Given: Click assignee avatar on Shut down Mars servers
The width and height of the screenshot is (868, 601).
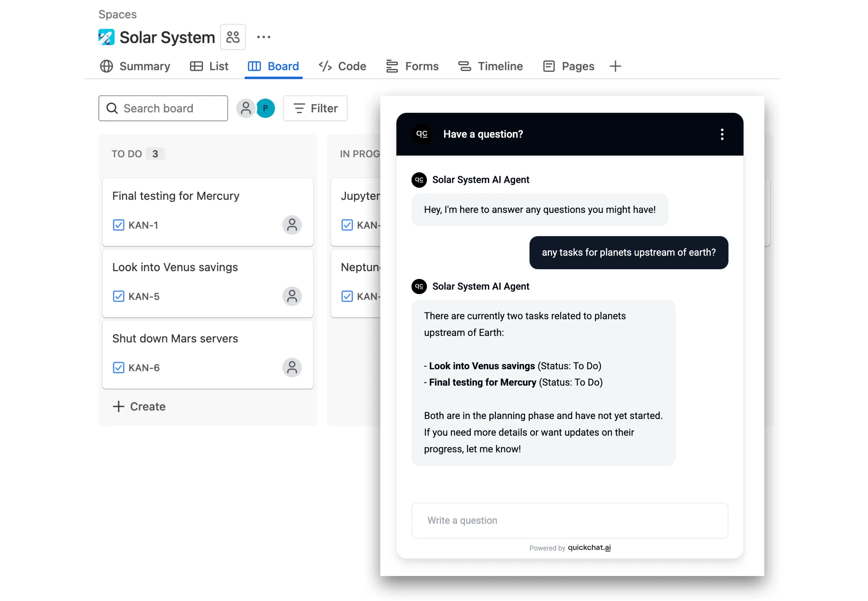Looking at the screenshot, I should pyautogui.click(x=292, y=368).
